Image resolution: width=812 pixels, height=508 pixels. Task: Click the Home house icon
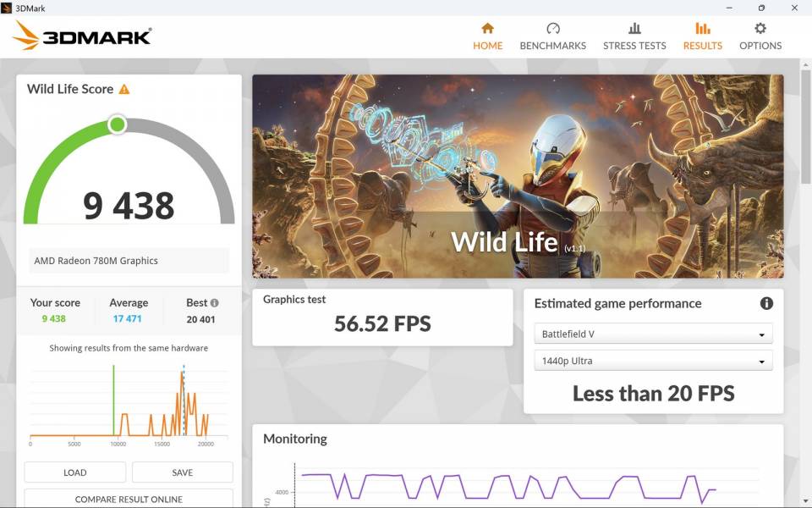pyautogui.click(x=487, y=28)
